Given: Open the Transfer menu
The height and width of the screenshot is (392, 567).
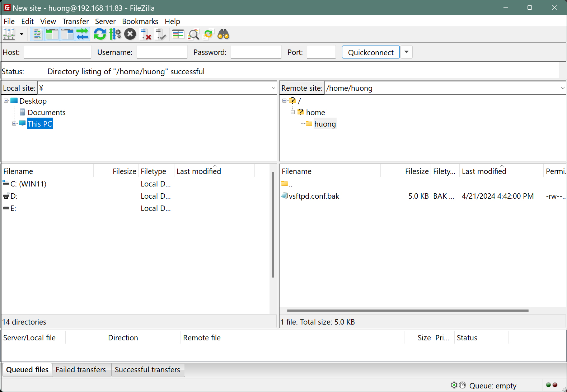Looking at the screenshot, I should (x=75, y=22).
